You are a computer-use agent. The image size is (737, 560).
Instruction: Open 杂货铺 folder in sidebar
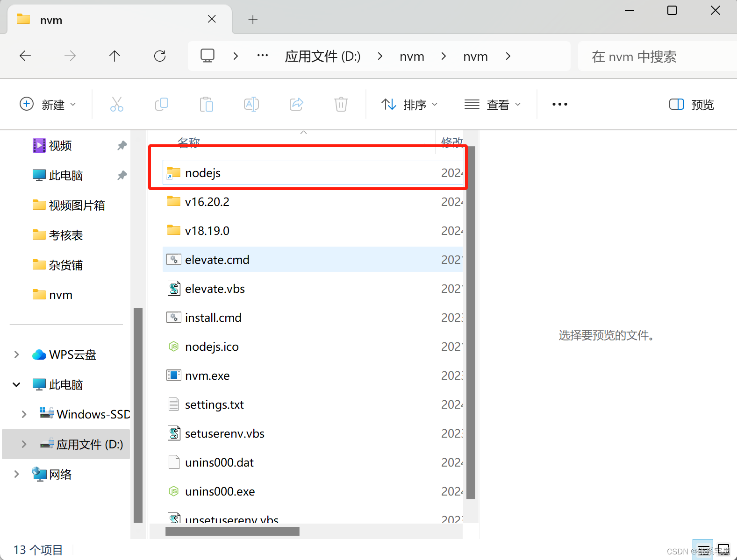tap(58, 265)
